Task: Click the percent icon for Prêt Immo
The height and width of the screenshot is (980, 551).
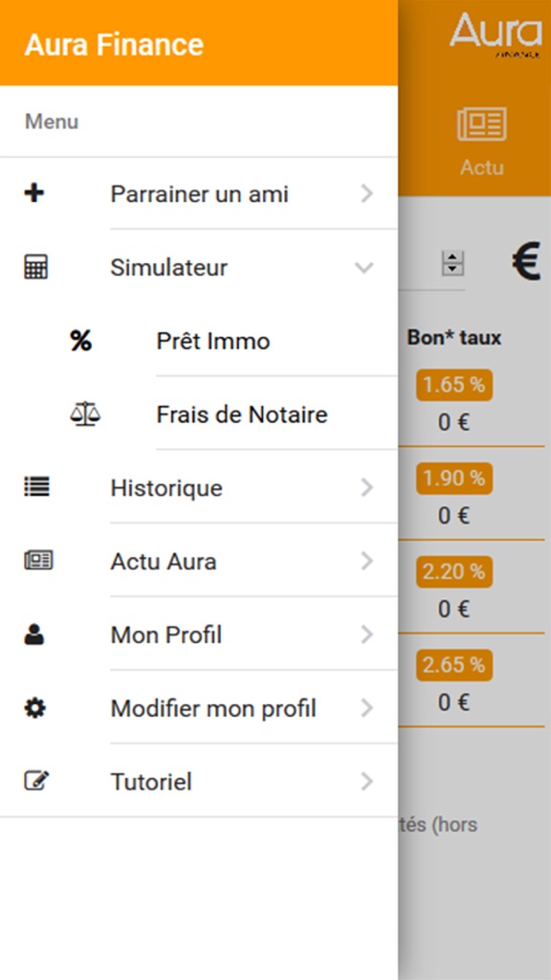Action: pos(80,341)
